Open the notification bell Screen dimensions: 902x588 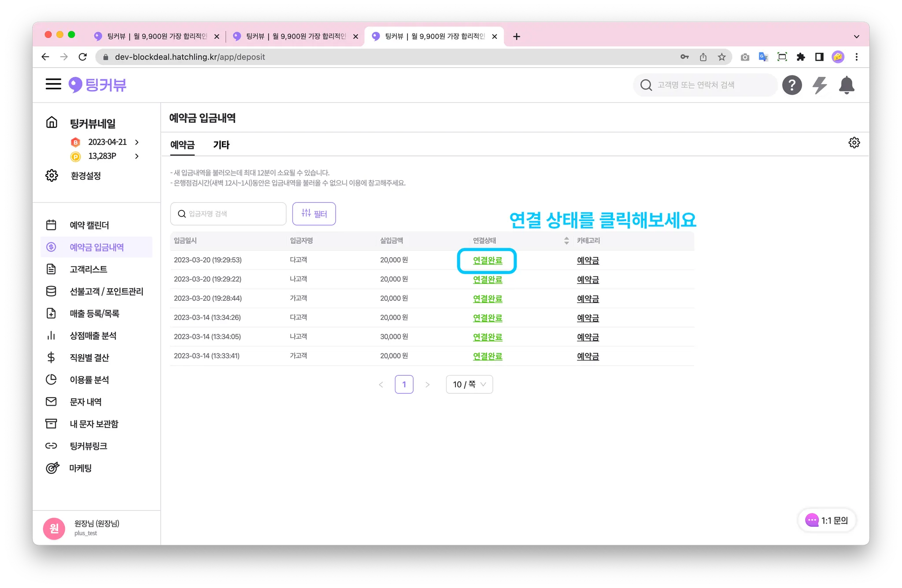point(846,85)
